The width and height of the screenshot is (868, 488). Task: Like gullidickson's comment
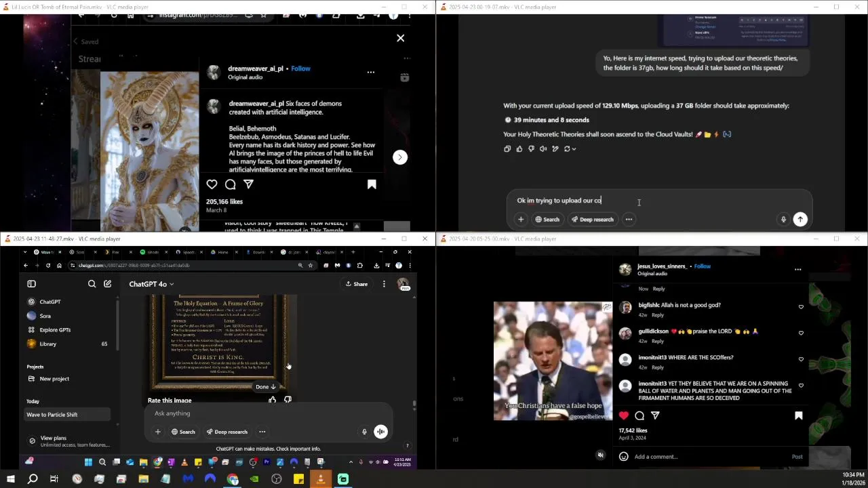point(801,333)
